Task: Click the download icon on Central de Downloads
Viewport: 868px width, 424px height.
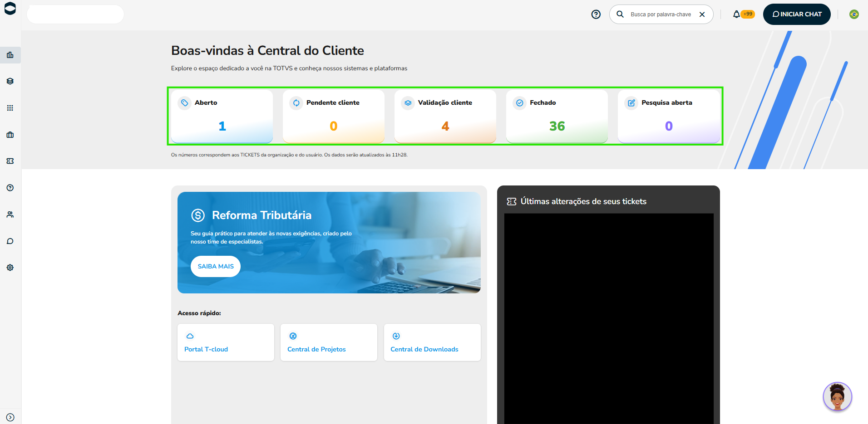Action: pos(396,336)
